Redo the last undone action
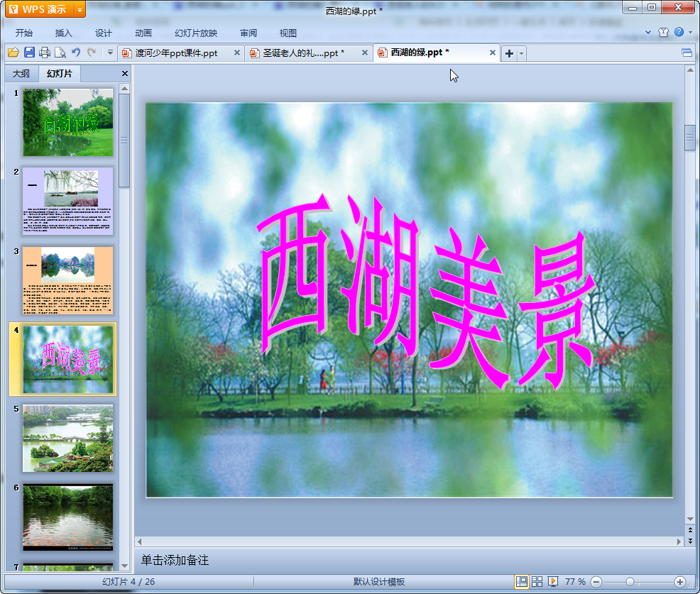Viewport: 700px width, 594px height. [x=92, y=53]
